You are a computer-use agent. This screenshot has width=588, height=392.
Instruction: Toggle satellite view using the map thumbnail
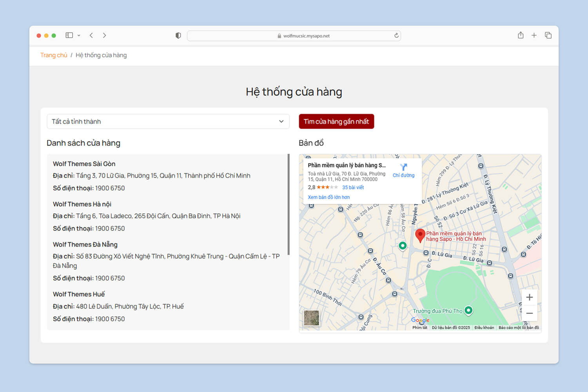tap(311, 318)
